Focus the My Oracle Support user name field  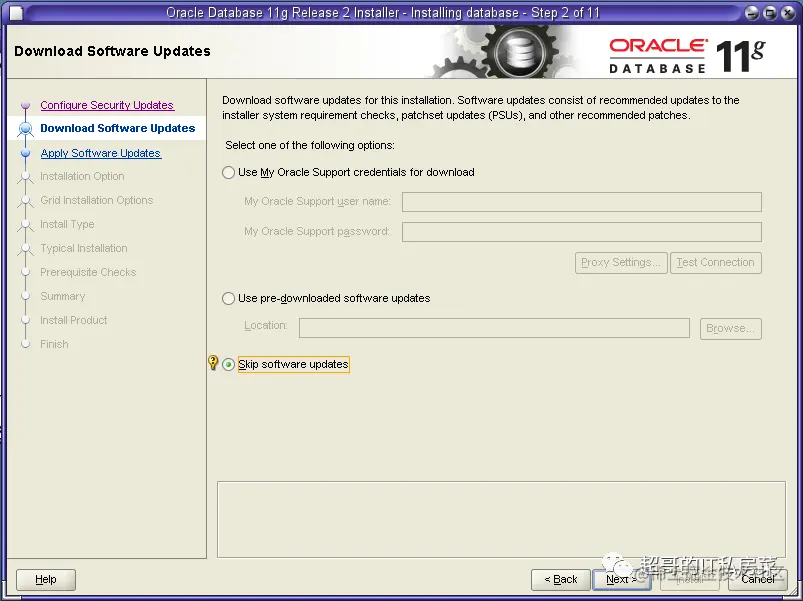point(582,202)
